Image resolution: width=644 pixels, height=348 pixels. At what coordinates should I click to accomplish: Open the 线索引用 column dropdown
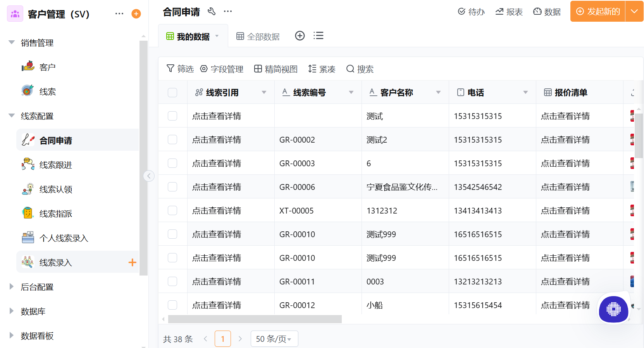(x=264, y=92)
